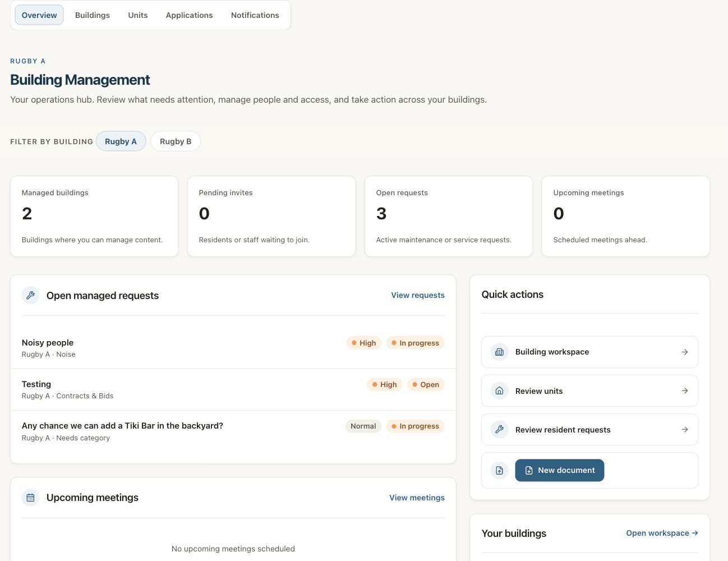The width and height of the screenshot is (728, 561).
Task: Click the wrench icon beside Open managed requests
Action: click(x=31, y=295)
